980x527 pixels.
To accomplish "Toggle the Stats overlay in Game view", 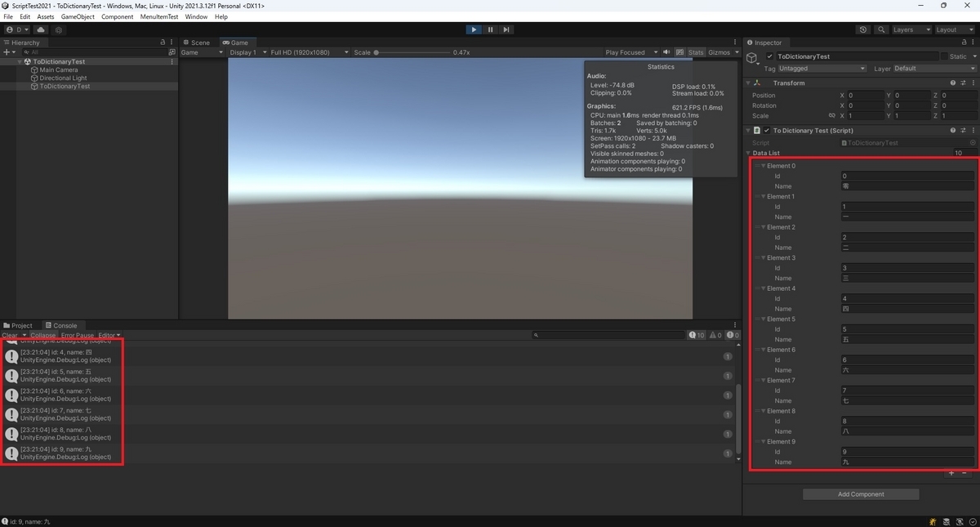I will 695,52.
